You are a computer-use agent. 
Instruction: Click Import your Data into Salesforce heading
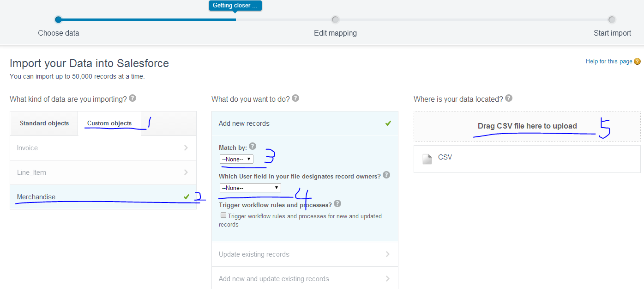89,63
